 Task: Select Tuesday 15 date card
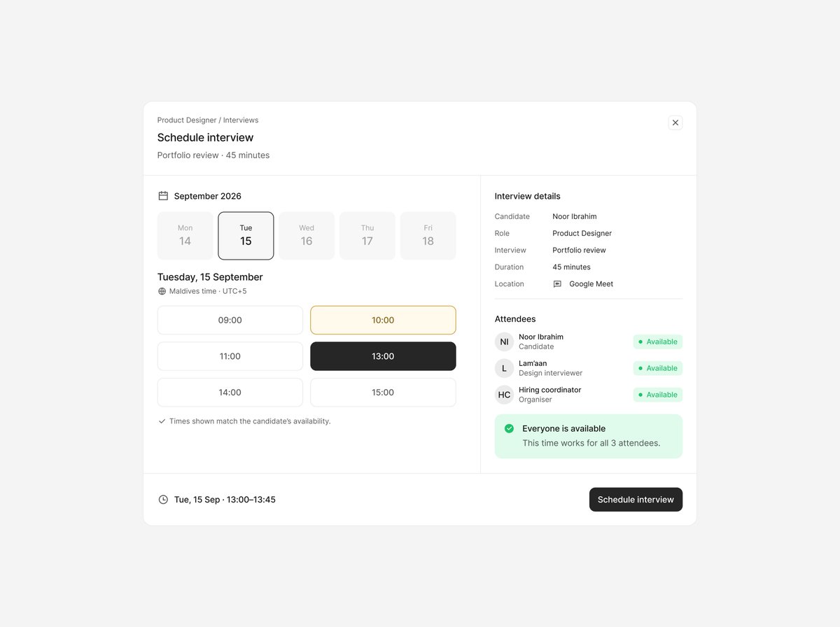[246, 236]
